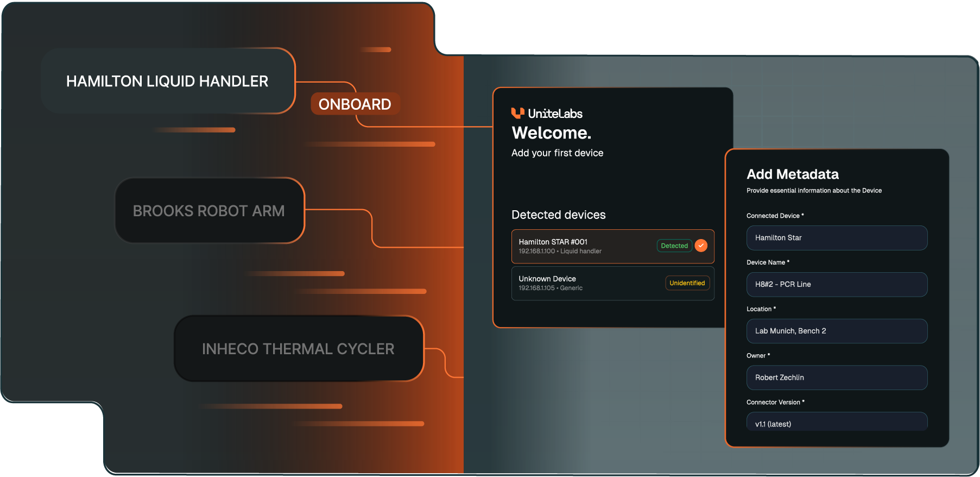Click the ONBOARD label tag
This screenshot has height=477, width=980.
click(x=355, y=104)
